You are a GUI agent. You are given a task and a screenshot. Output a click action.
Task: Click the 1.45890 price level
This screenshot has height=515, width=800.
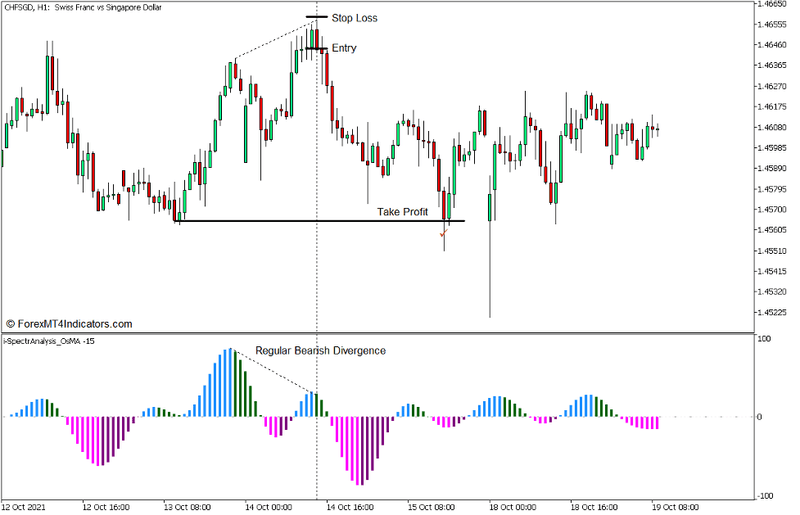(772, 168)
